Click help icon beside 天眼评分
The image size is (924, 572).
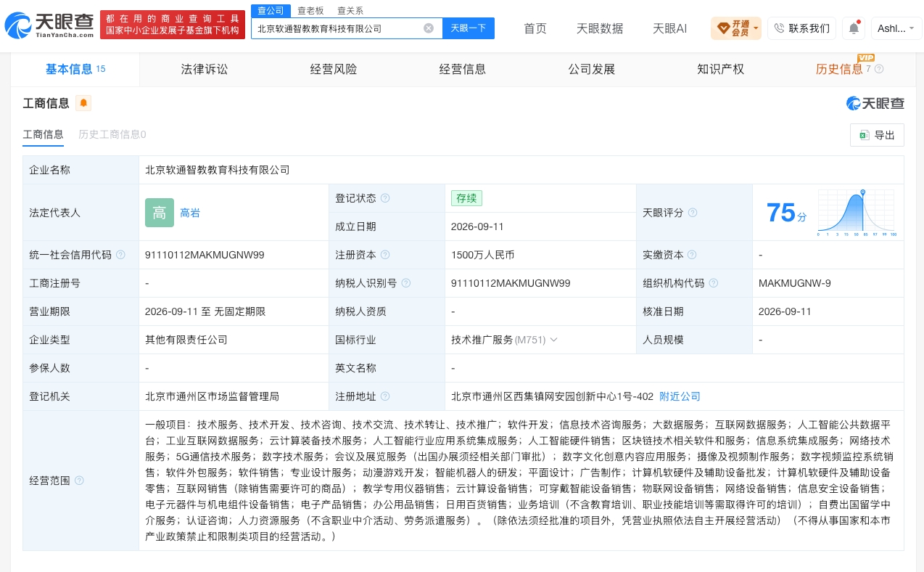click(x=693, y=213)
